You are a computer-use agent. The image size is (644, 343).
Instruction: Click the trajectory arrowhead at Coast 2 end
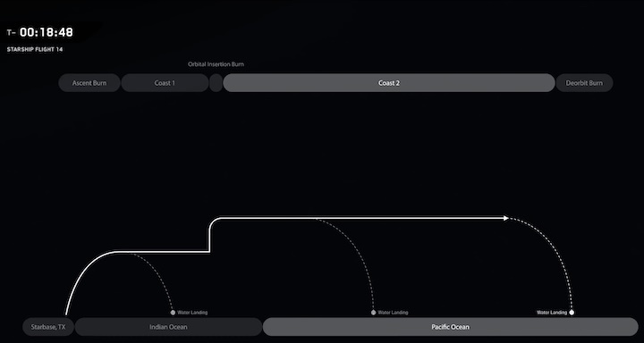(506, 218)
